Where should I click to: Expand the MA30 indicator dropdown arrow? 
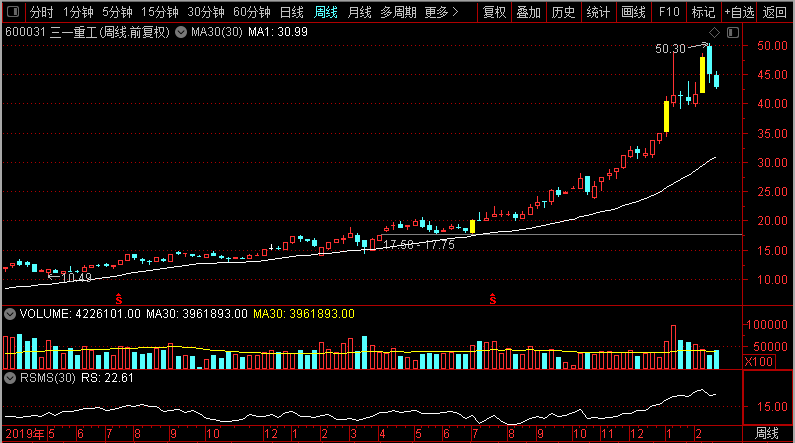coord(180,32)
